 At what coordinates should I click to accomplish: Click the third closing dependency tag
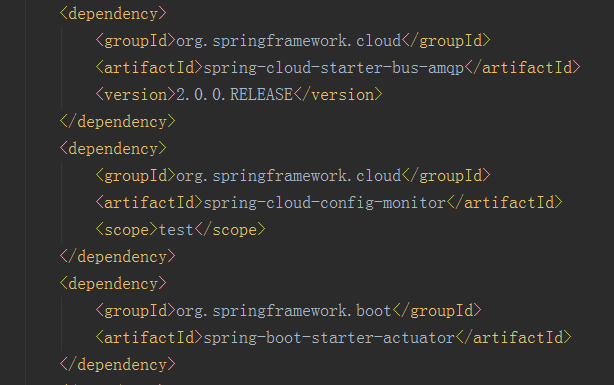[117, 365]
